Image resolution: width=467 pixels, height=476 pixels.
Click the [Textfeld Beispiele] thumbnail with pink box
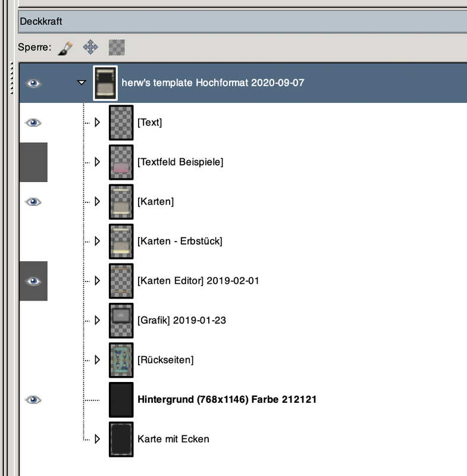[x=121, y=162]
